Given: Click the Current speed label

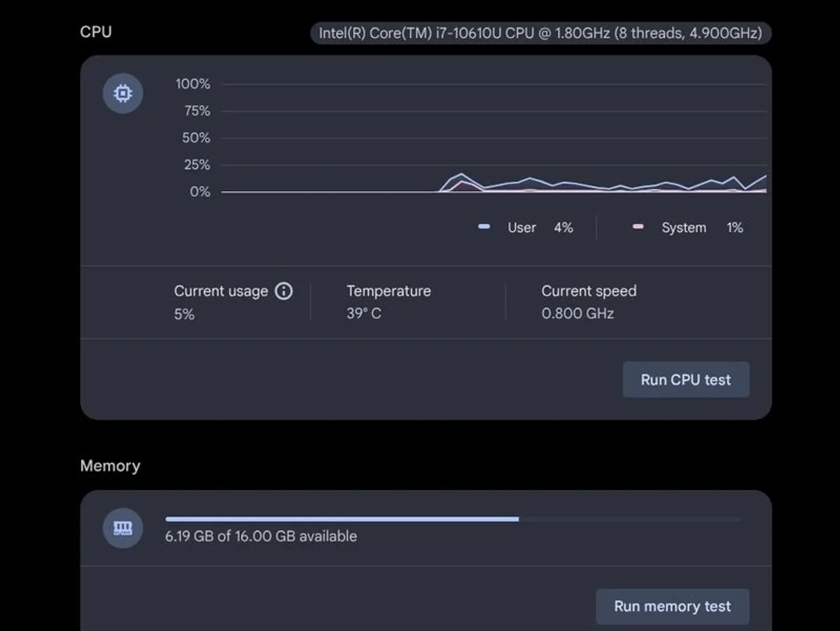Looking at the screenshot, I should [589, 291].
